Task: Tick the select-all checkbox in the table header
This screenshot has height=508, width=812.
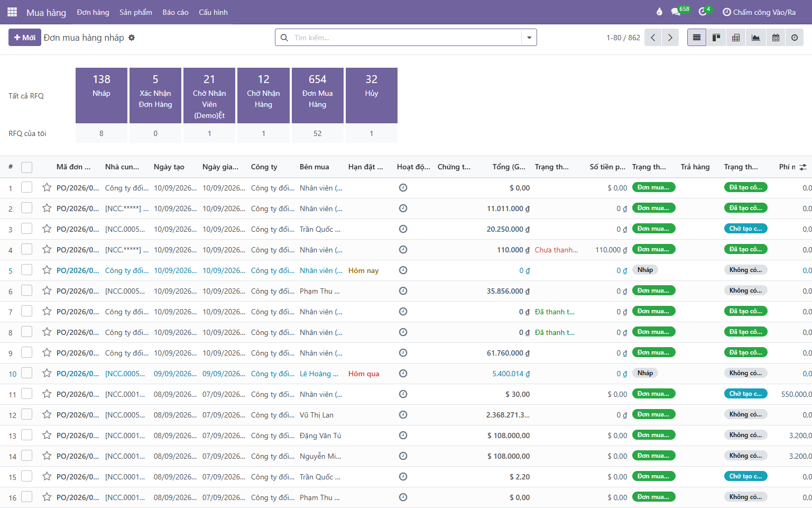Action: [x=26, y=167]
